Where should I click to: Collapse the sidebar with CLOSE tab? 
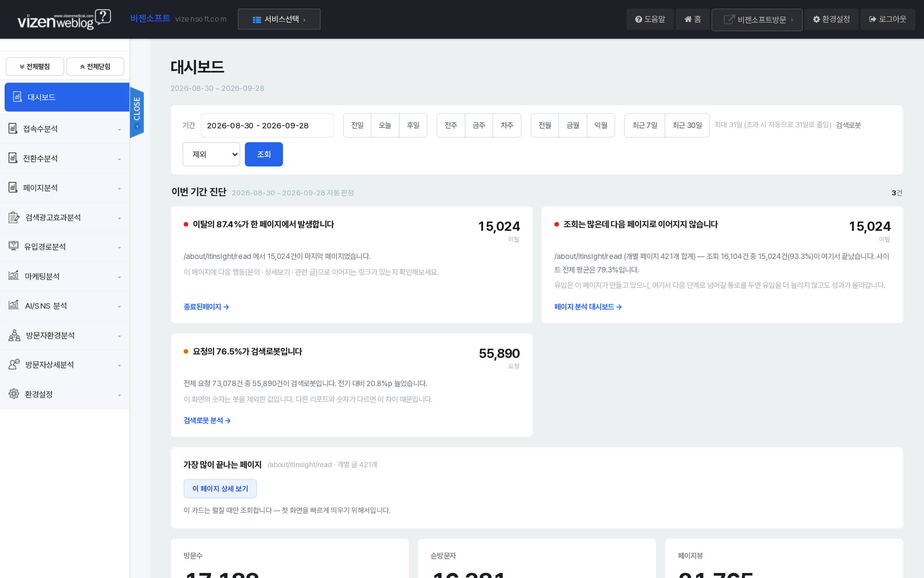tap(137, 112)
